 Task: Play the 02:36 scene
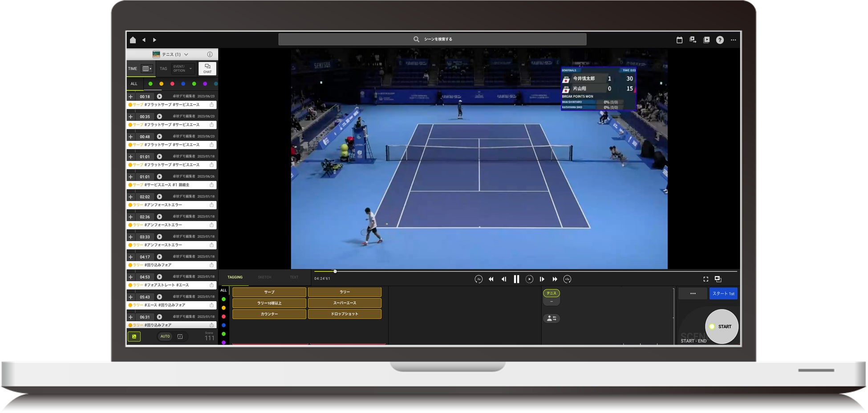point(159,217)
